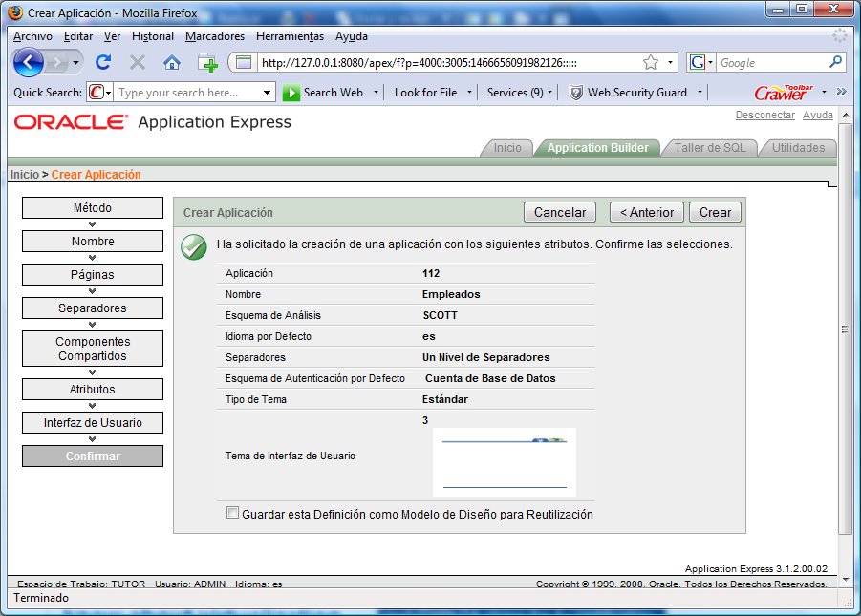Show more toolbar items with the double chevron
861x616 pixels.
click(841, 92)
